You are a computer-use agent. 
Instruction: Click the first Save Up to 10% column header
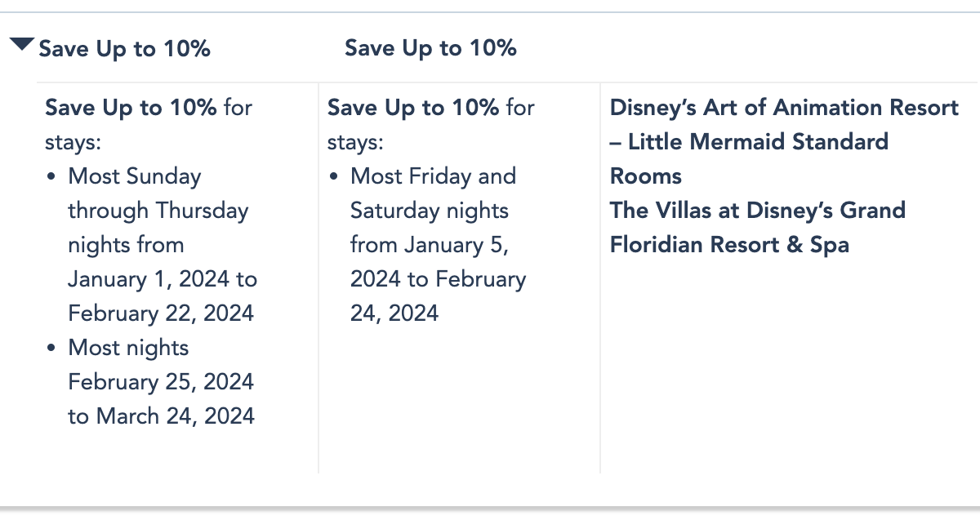(125, 49)
